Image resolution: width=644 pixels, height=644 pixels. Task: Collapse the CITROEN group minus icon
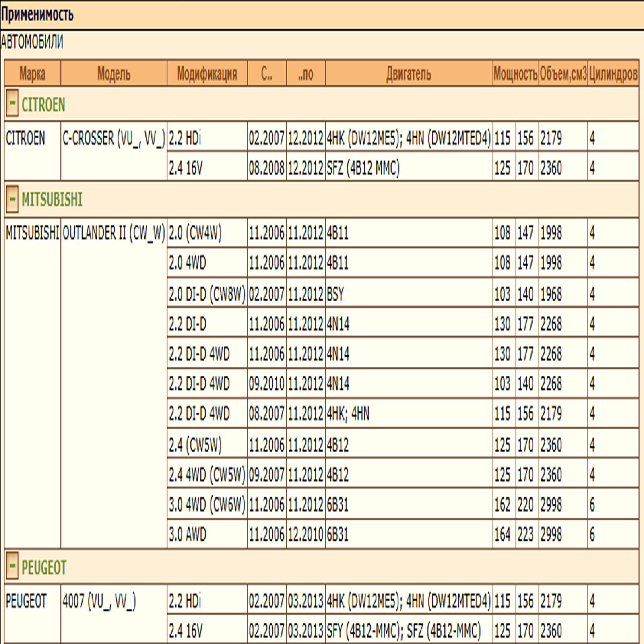(x=12, y=104)
